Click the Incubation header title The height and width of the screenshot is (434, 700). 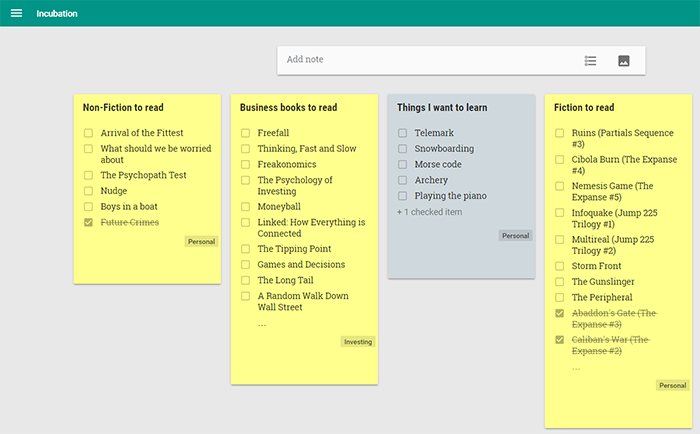(x=57, y=14)
